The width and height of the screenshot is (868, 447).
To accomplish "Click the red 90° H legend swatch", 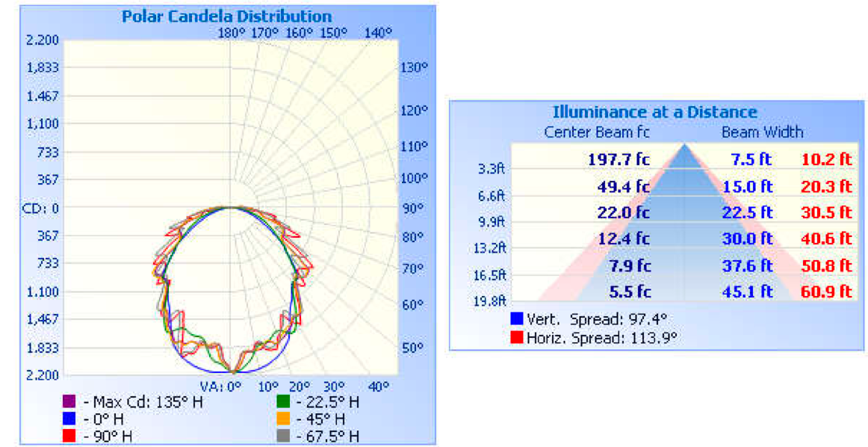I will [69, 436].
